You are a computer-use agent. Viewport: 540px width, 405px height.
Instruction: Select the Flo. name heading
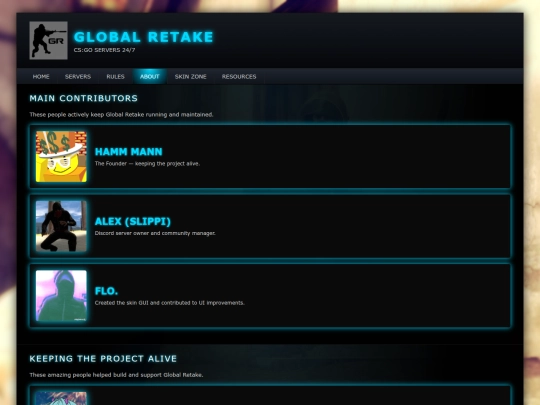pyautogui.click(x=106, y=291)
